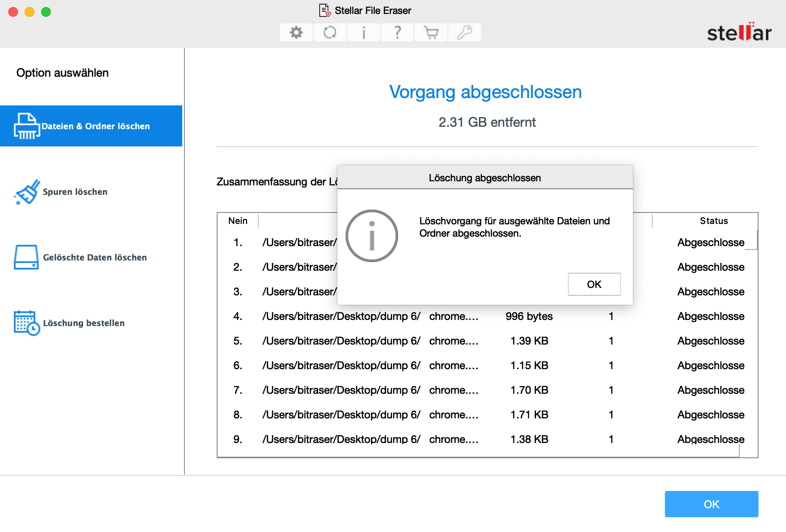Select Gelöschte Daten löschen option
Viewport: 786px width, 532px height.
pos(91,257)
